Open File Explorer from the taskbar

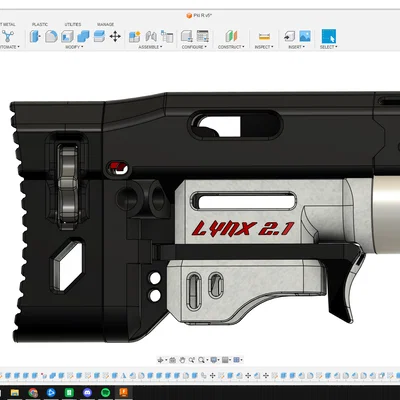15,392
